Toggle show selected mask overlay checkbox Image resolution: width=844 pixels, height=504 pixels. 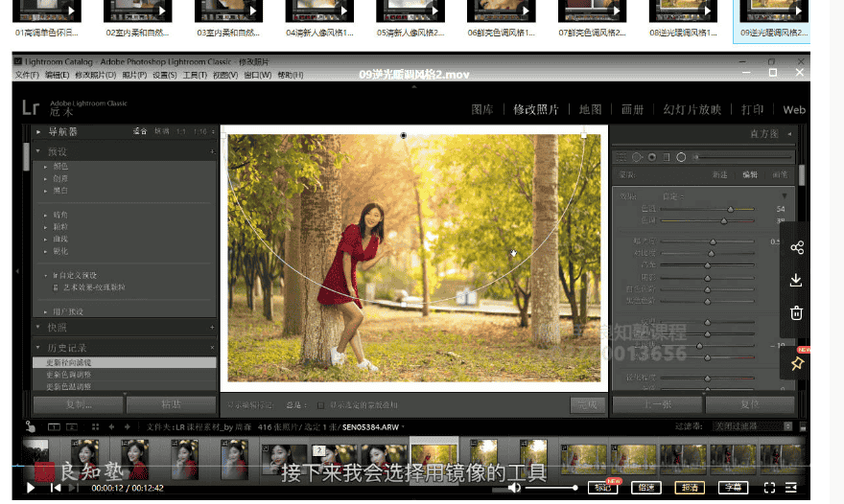click(320, 405)
